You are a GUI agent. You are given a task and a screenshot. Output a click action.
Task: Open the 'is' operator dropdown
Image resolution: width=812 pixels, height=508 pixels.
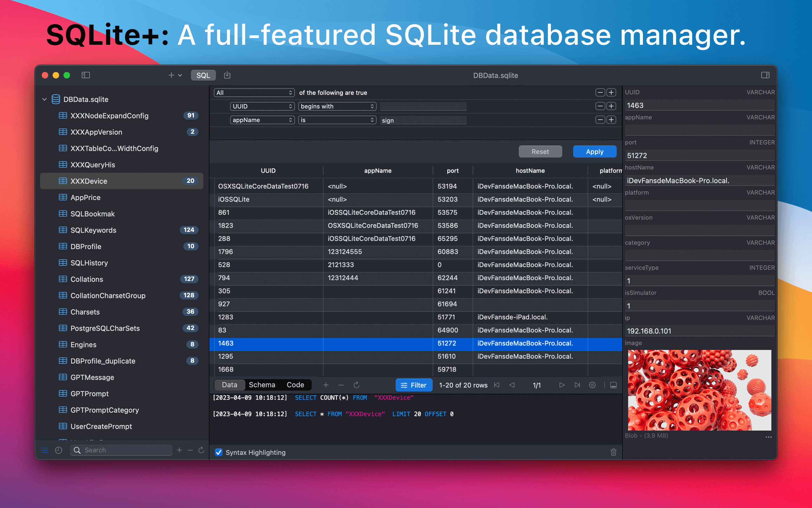[x=337, y=120]
